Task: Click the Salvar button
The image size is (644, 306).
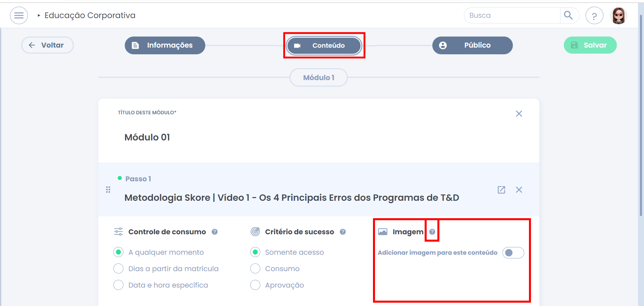Action: click(x=590, y=45)
